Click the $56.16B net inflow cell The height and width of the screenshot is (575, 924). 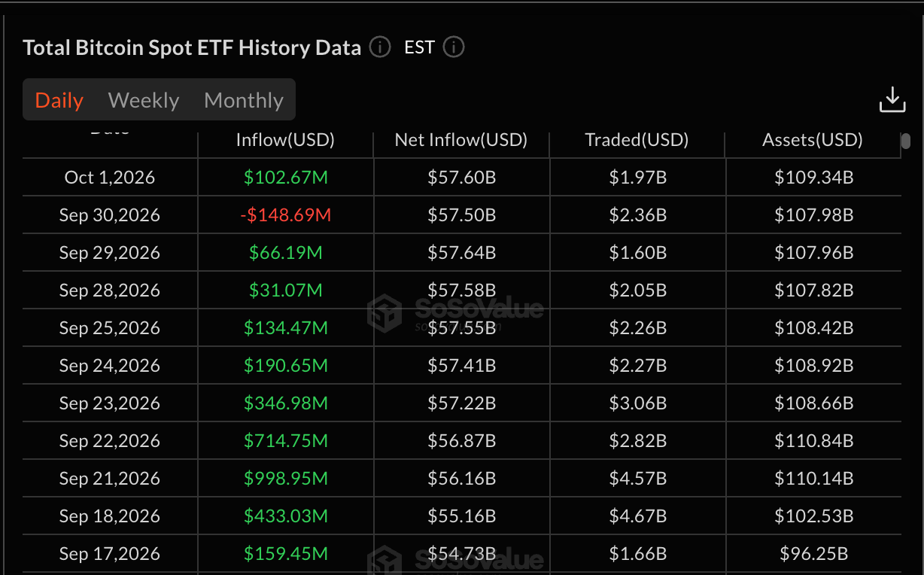(462, 479)
